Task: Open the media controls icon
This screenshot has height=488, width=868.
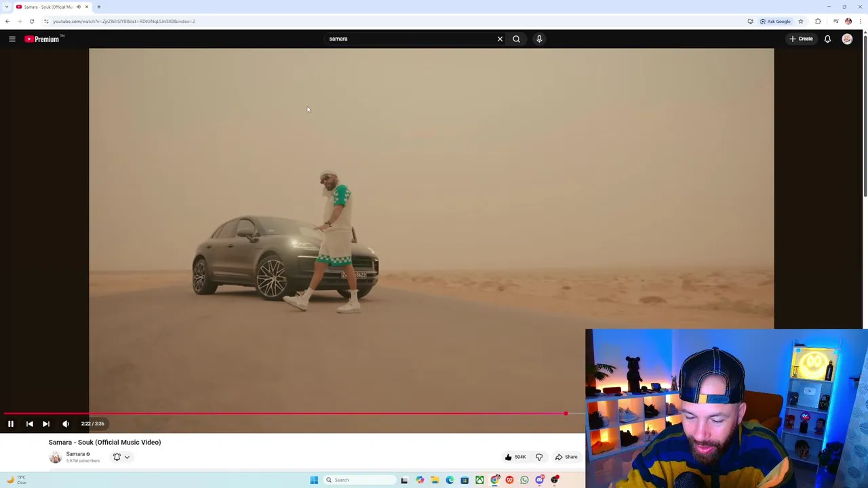Action: coord(835,22)
